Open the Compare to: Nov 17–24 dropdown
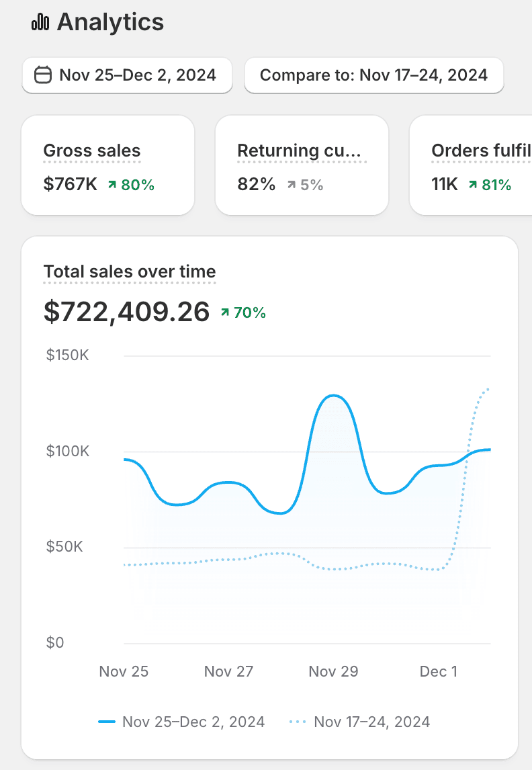This screenshot has width=532, height=770. 373,75
